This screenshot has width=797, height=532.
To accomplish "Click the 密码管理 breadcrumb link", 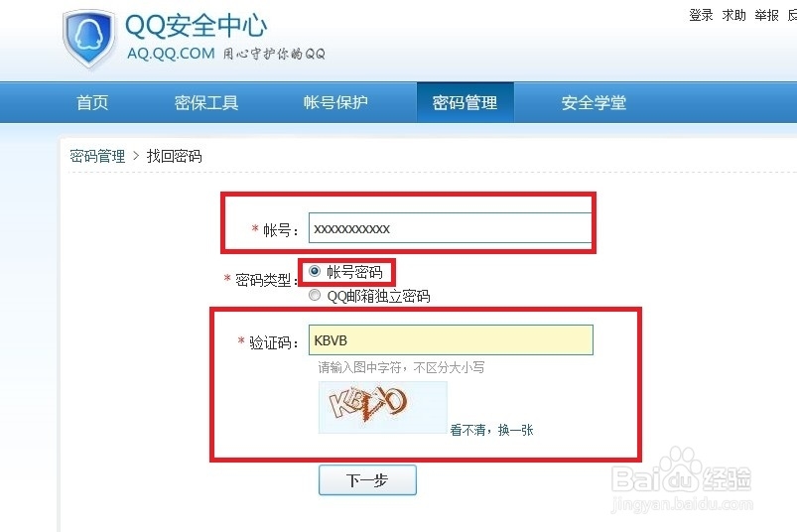I will click(x=97, y=156).
